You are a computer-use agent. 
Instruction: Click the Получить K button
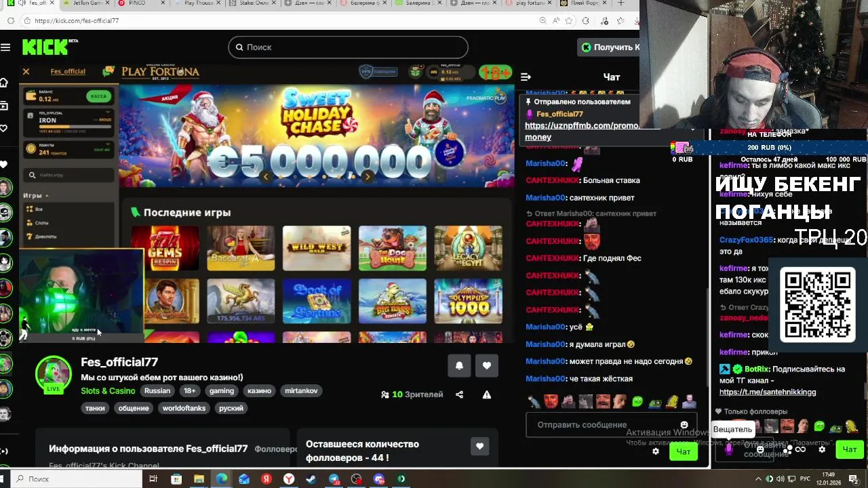(x=608, y=47)
